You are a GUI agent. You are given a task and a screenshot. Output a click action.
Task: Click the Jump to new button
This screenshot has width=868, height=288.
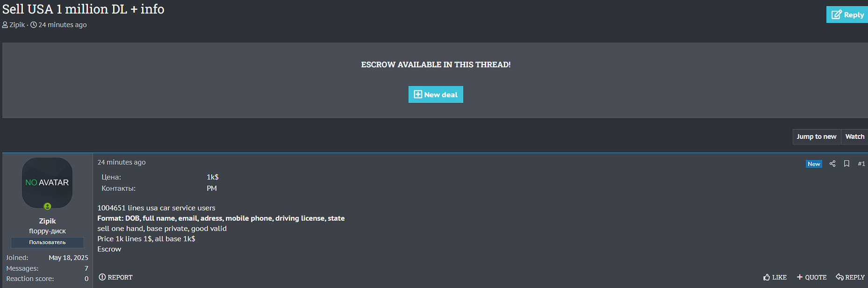click(x=816, y=137)
